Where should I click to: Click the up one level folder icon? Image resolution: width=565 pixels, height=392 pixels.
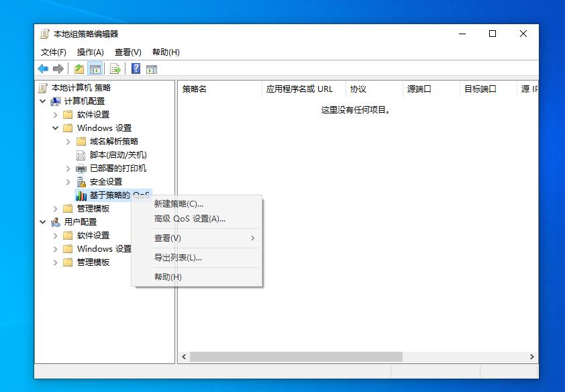(x=79, y=68)
